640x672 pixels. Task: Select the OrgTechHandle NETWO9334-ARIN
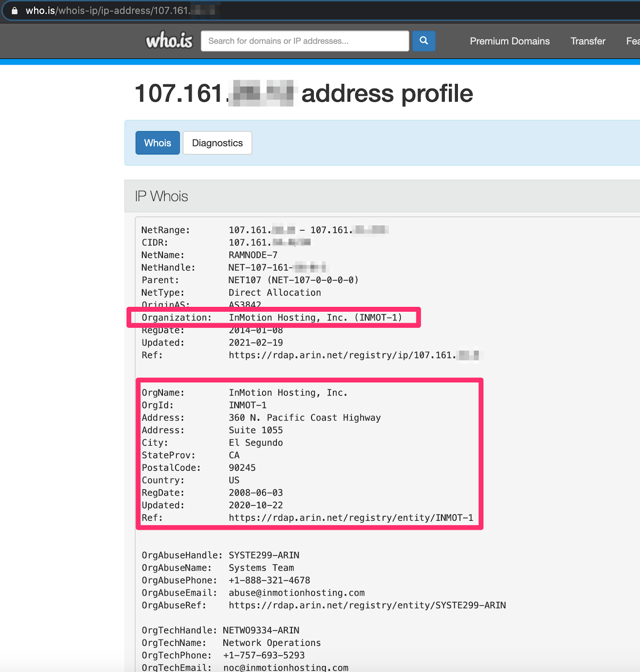[x=261, y=630]
